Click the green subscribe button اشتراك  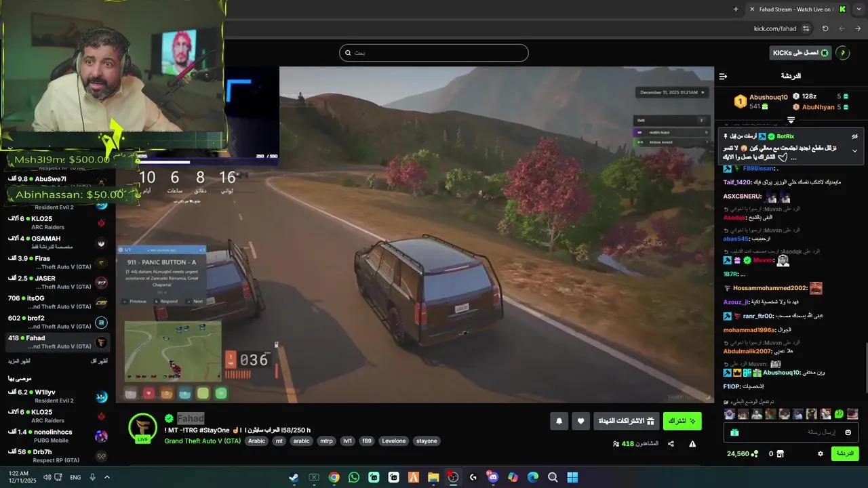(x=682, y=421)
